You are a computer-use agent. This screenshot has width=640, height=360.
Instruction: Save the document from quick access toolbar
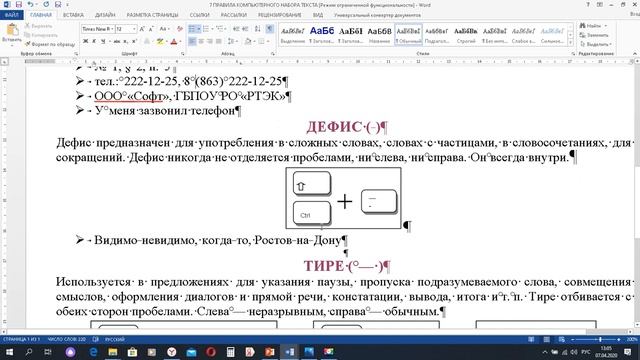(x=19, y=4)
